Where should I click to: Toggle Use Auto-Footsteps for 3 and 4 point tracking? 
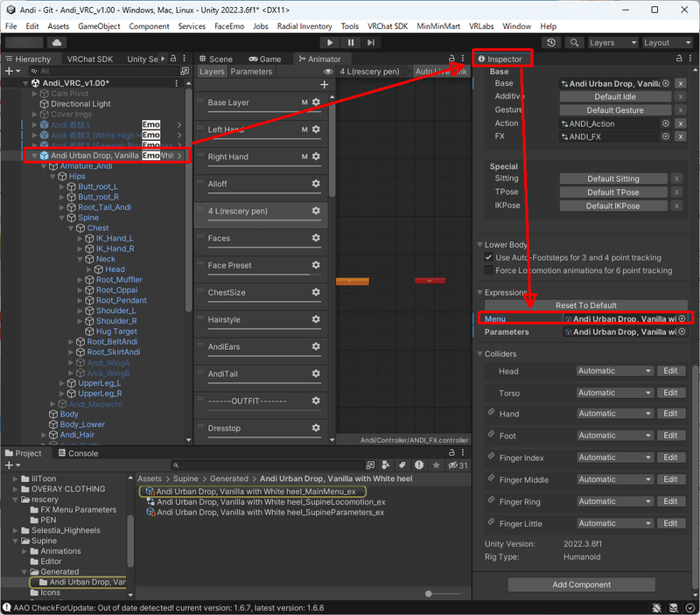489,257
